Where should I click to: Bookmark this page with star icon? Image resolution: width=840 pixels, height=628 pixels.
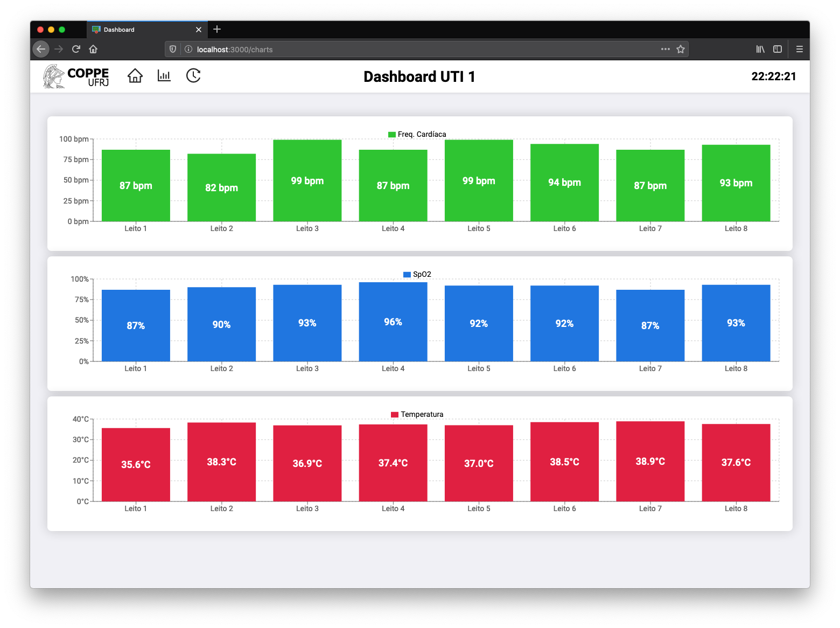681,49
